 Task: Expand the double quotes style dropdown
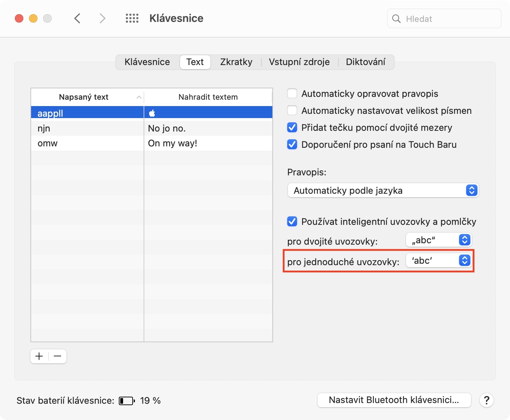pyautogui.click(x=439, y=240)
